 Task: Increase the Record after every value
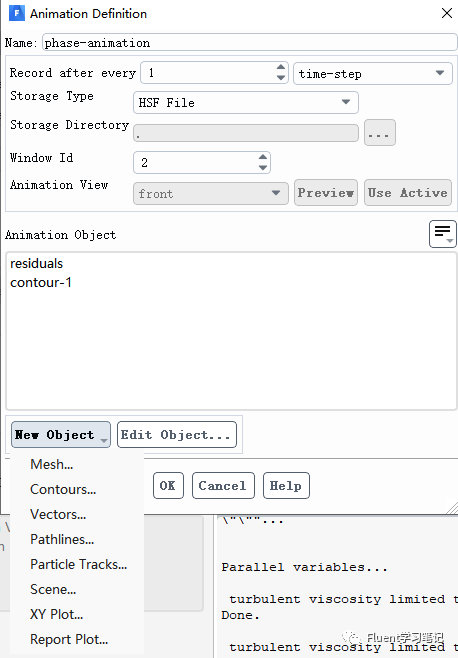(281, 67)
